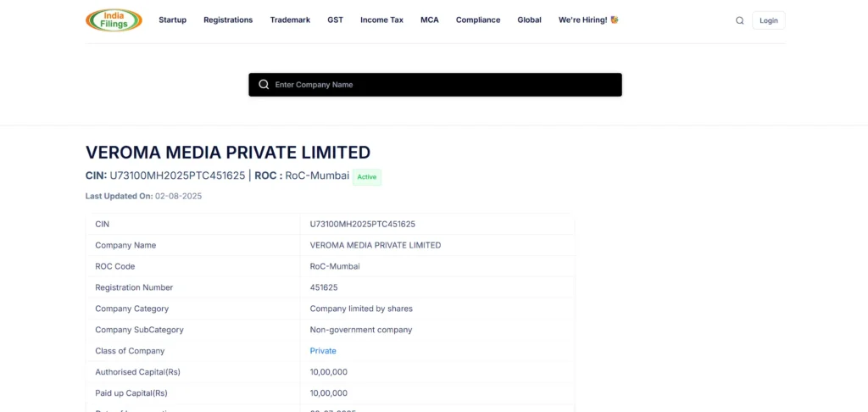The image size is (868, 412).
Task: Click the RoC-Mumbai value in ROC Code row
Action: tap(335, 266)
